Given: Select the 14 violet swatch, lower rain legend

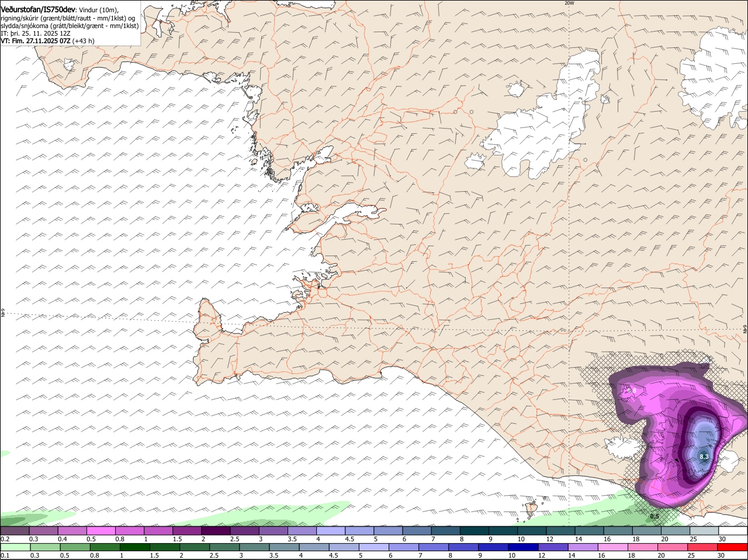Looking at the screenshot, I should tap(583, 547).
